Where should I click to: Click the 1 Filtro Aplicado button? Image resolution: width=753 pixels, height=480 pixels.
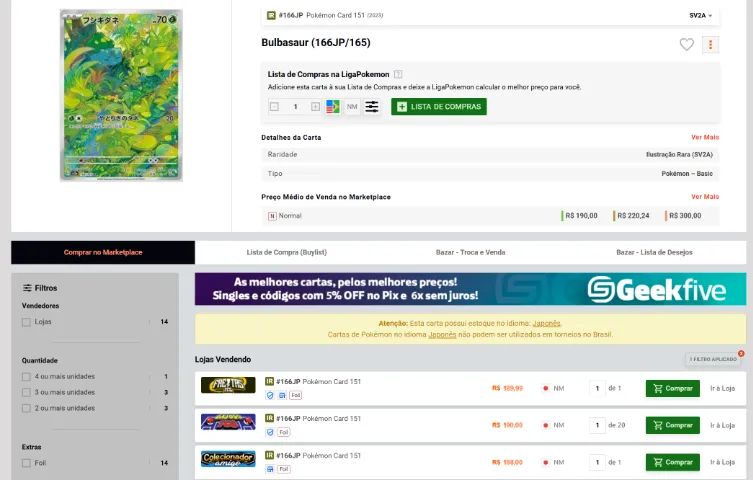point(713,359)
